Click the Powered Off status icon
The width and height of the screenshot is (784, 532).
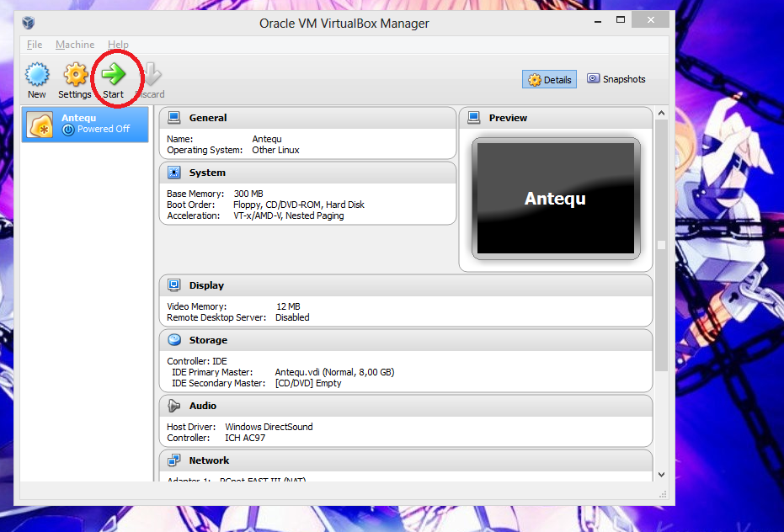[x=68, y=130]
